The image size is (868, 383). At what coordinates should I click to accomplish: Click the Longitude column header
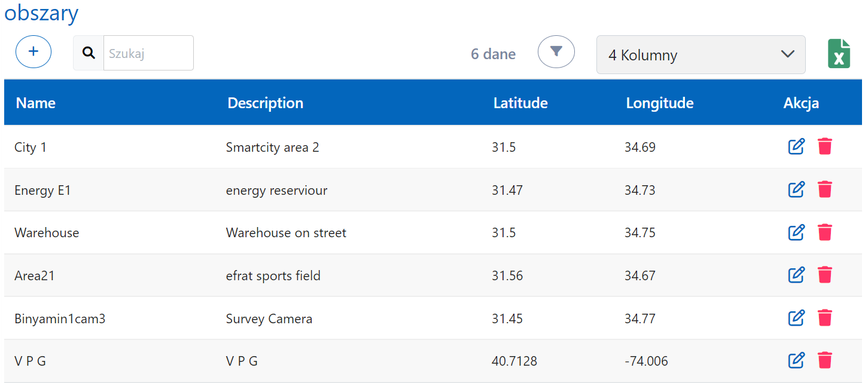pyautogui.click(x=660, y=103)
